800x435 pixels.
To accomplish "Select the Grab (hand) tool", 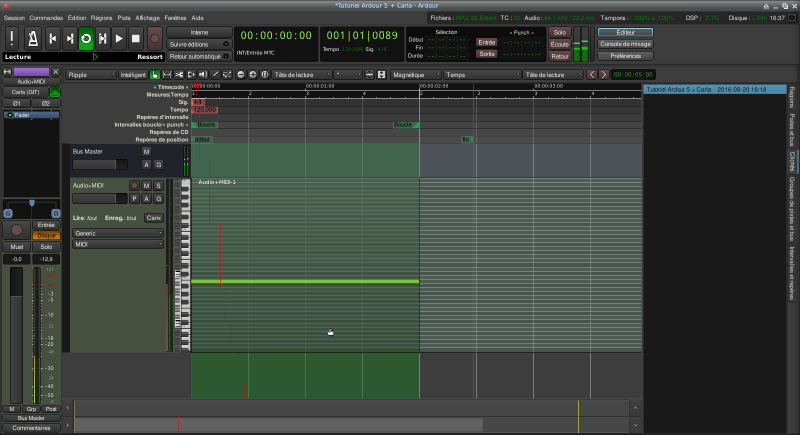I will pyautogui.click(x=155, y=75).
